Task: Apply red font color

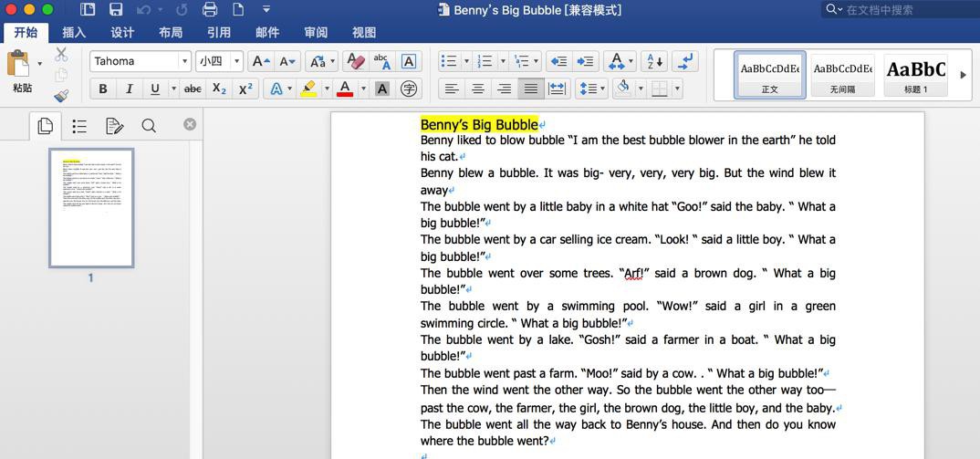Action: [x=344, y=89]
